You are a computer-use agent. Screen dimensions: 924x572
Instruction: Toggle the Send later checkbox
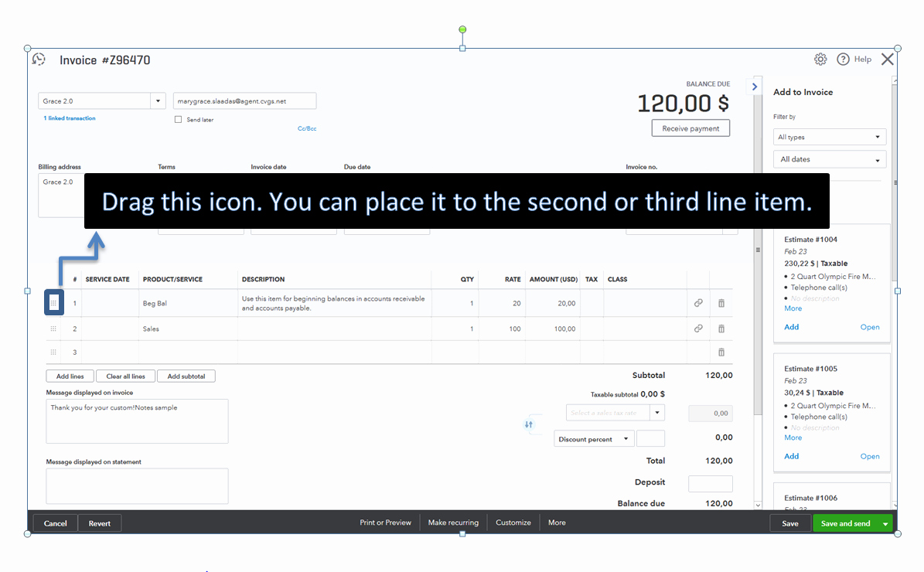coord(178,120)
